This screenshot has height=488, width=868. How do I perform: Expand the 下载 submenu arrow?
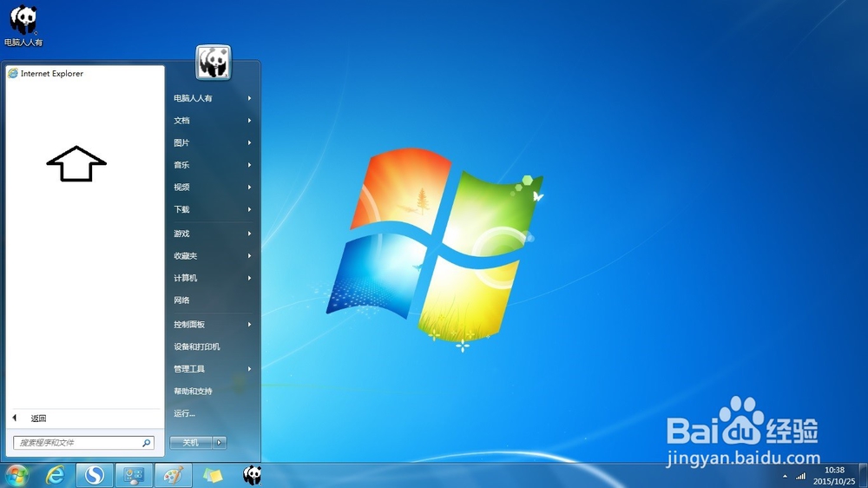[250, 208]
